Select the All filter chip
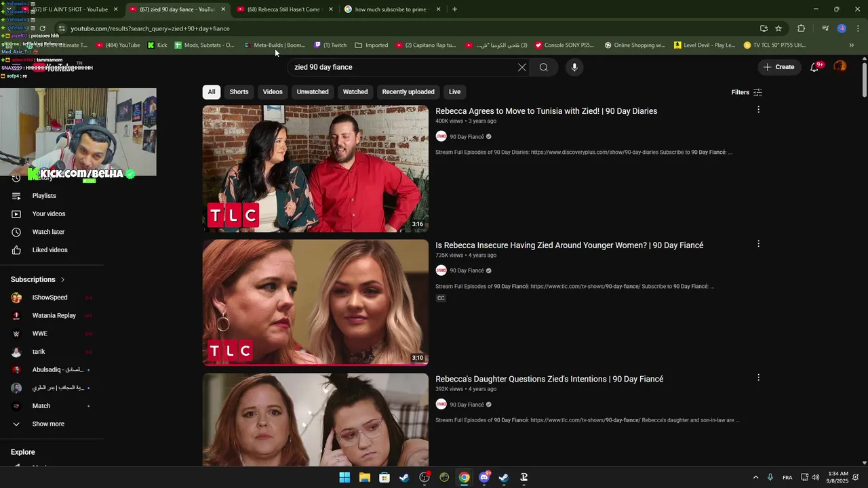Viewport: 868px width, 488px height. (x=212, y=92)
